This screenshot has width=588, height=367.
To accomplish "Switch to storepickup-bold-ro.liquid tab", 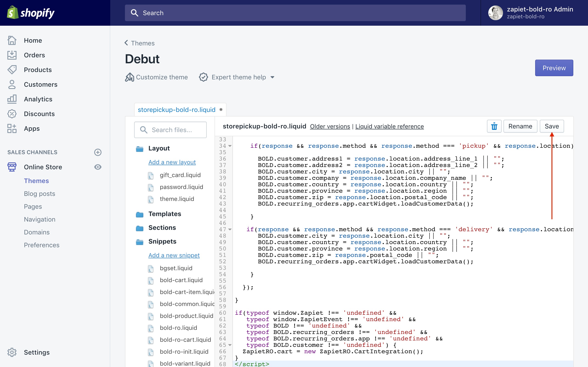I will (x=177, y=110).
